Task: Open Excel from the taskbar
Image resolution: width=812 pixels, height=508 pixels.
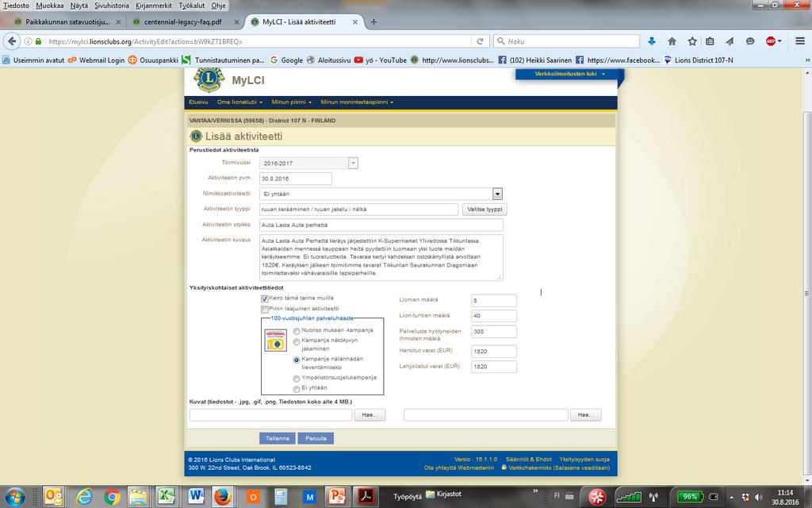Action: pos(167,497)
